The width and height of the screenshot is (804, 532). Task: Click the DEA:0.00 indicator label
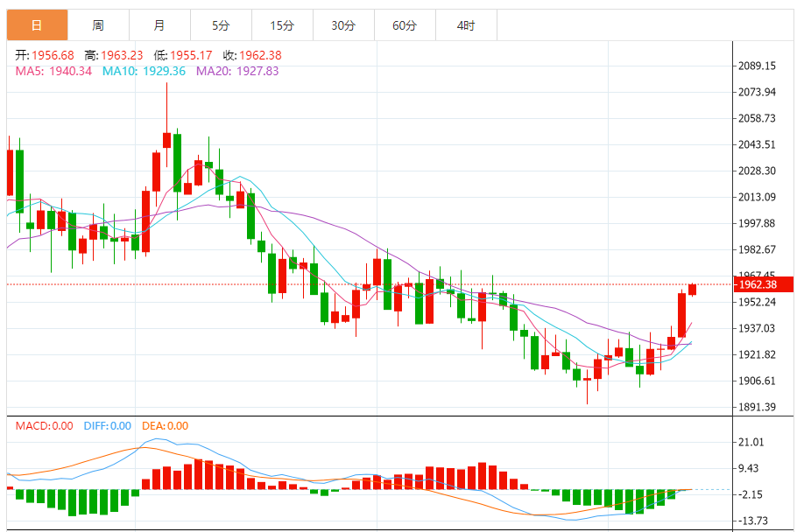tap(166, 426)
